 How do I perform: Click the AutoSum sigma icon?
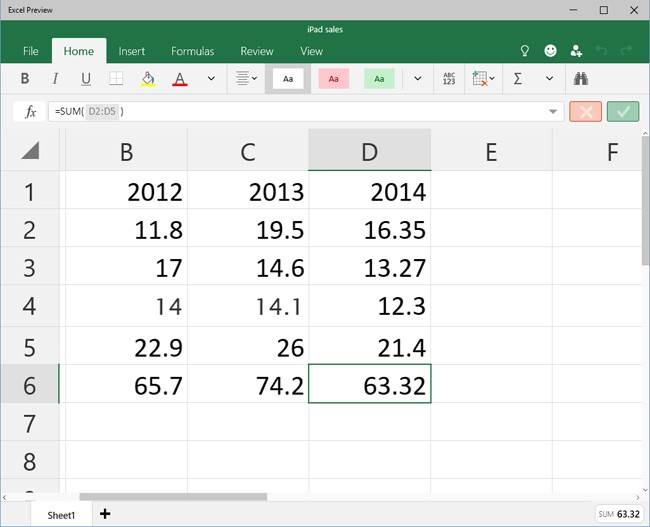click(x=517, y=78)
